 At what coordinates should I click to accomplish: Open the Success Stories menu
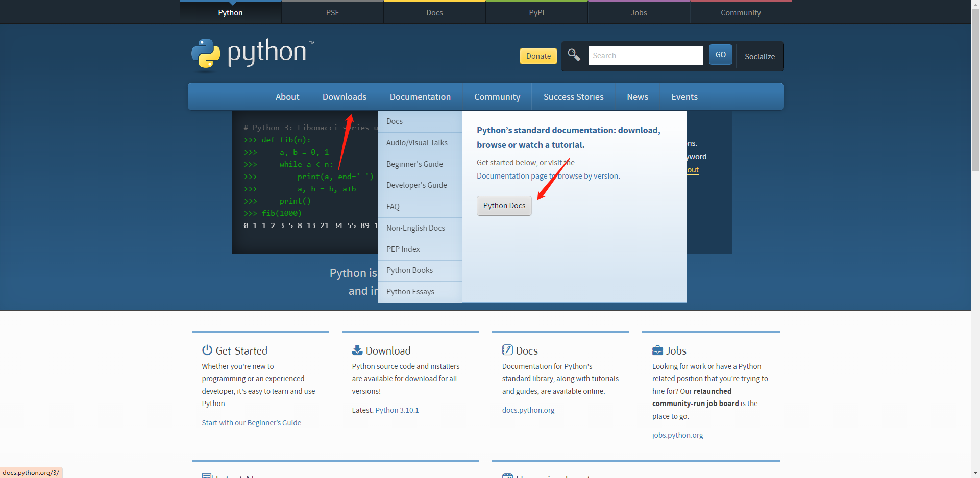tap(574, 97)
